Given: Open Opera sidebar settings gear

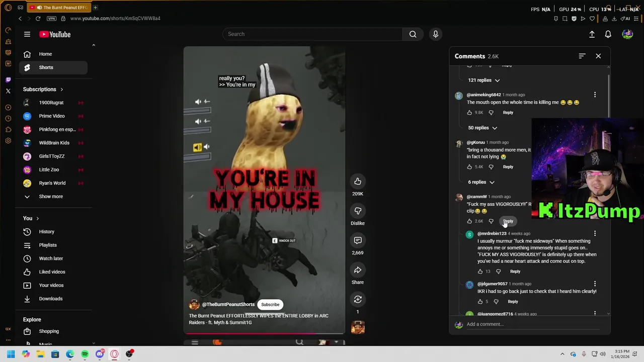Looking at the screenshot, I should (x=8, y=141).
